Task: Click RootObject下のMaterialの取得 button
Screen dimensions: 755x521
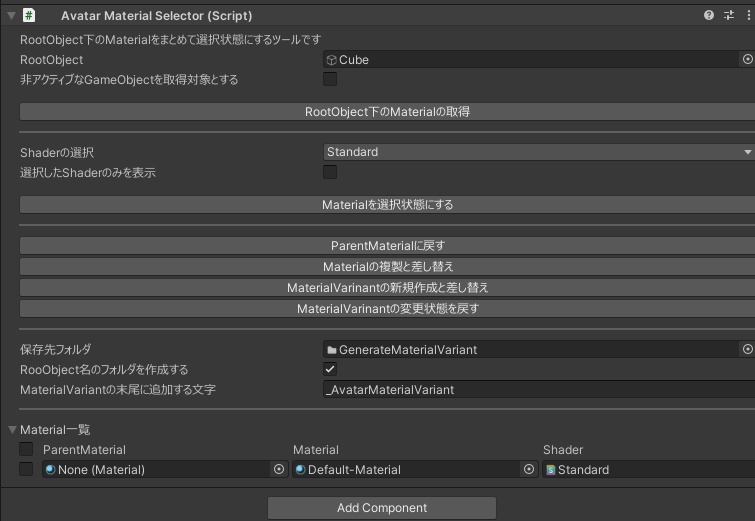Action: (387, 111)
